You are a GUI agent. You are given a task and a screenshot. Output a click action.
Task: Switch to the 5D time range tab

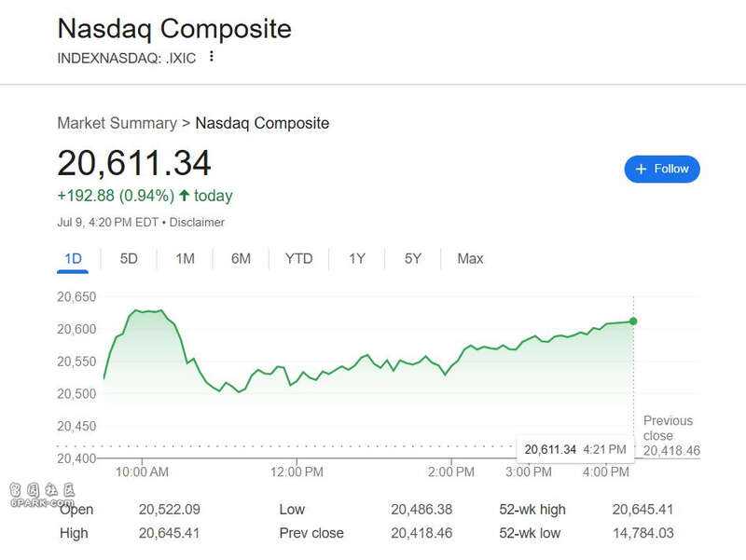[129, 259]
